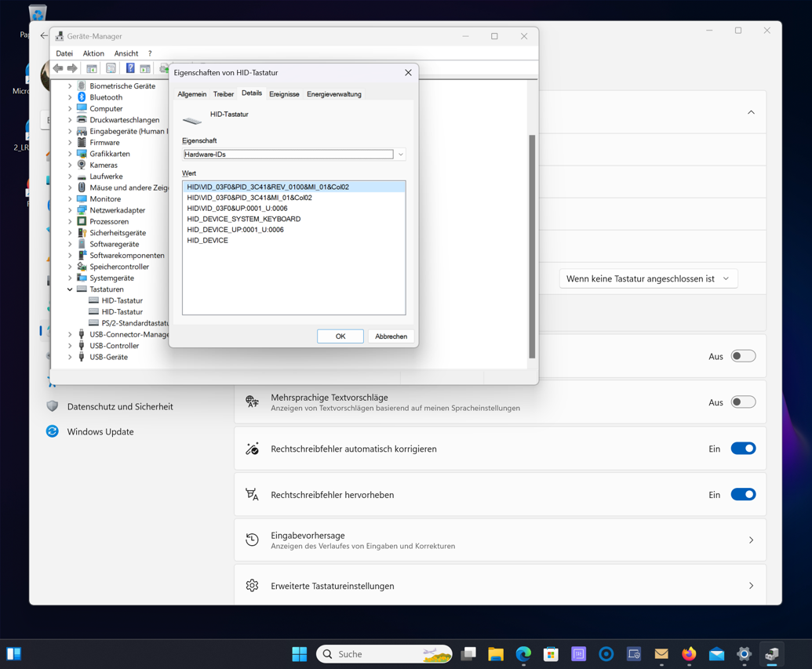Toggle Rechtschreibfehler automatisch korrigieren switch

(x=743, y=449)
